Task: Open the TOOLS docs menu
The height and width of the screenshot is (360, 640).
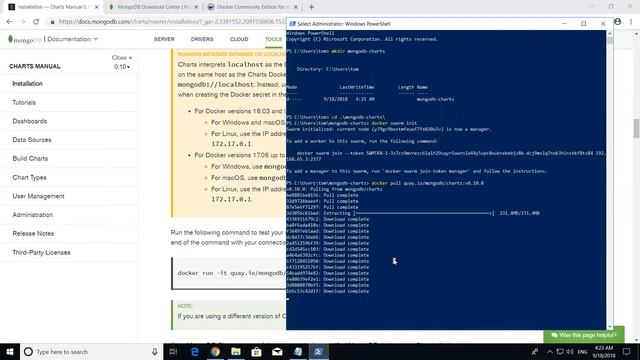Action: pyautogui.click(x=273, y=39)
